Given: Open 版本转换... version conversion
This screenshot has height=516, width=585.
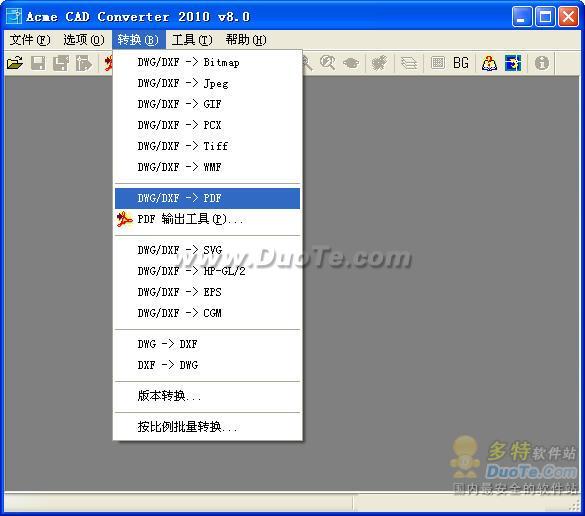Looking at the screenshot, I should click(x=207, y=395).
